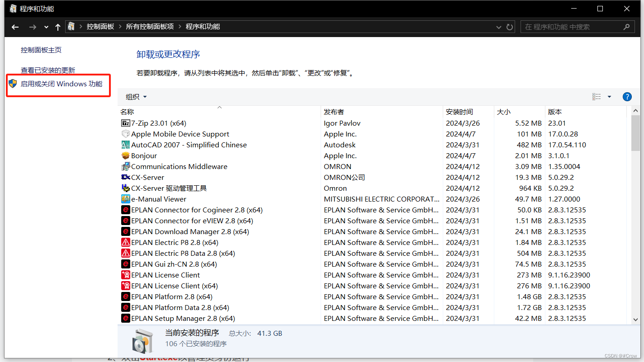Click publisher 'MITSUBISHI ELECTRIC CORPORAT...'
This screenshot has width=644, height=362.
382,199
